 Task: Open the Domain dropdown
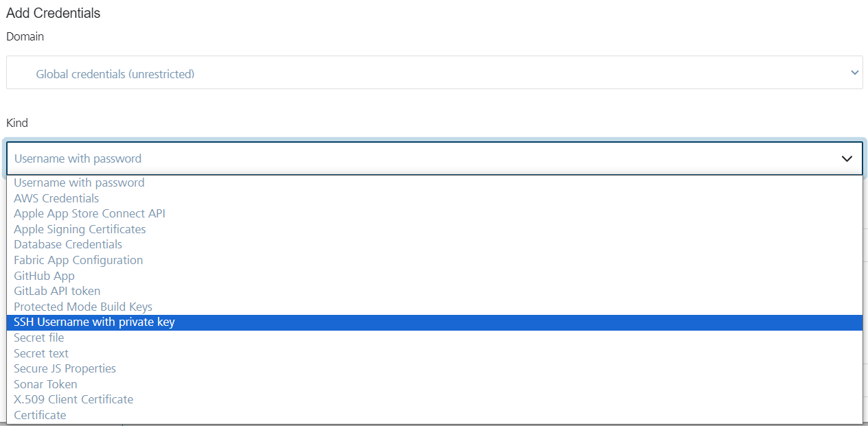tap(434, 73)
